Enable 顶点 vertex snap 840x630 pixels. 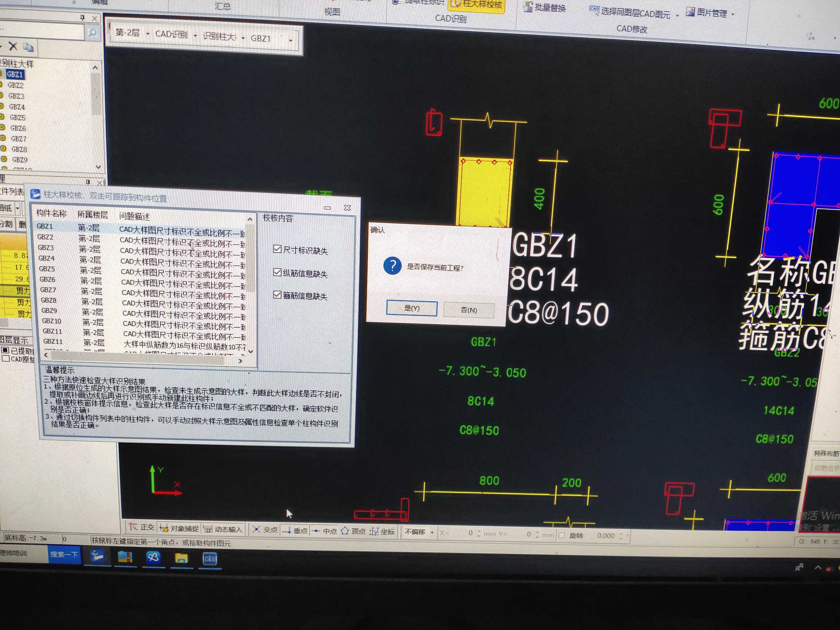[353, 531]
